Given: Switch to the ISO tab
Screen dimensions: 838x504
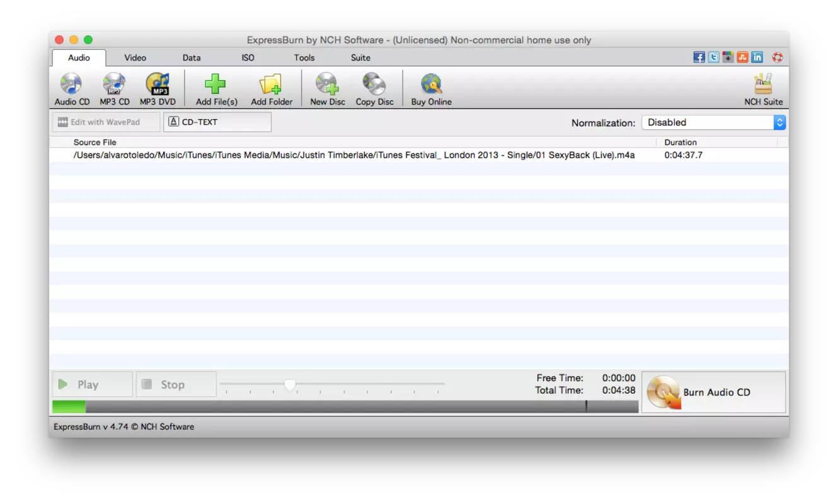Looking at the screenshot, I should tap(248, 57).
